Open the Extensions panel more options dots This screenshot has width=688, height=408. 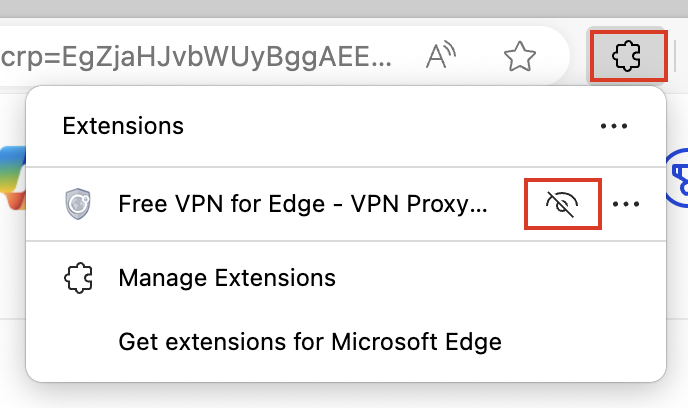pyautogui.click(x=614, y=126)
